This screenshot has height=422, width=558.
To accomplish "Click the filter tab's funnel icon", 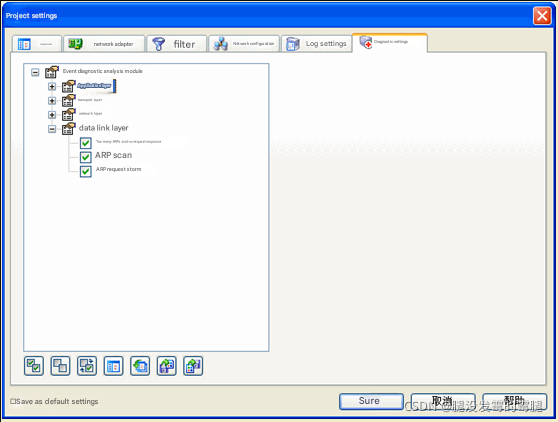I will (x=159, y=44).
